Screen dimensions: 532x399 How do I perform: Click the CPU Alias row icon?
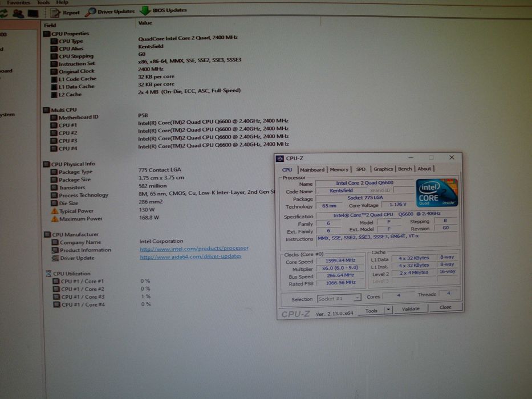54,49
